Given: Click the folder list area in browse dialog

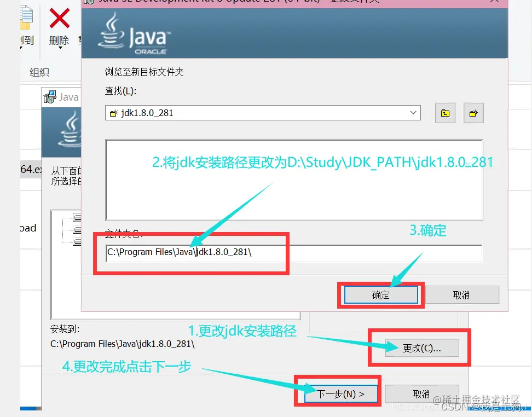Looking at the screenshot, I should (x=294, y=180).
